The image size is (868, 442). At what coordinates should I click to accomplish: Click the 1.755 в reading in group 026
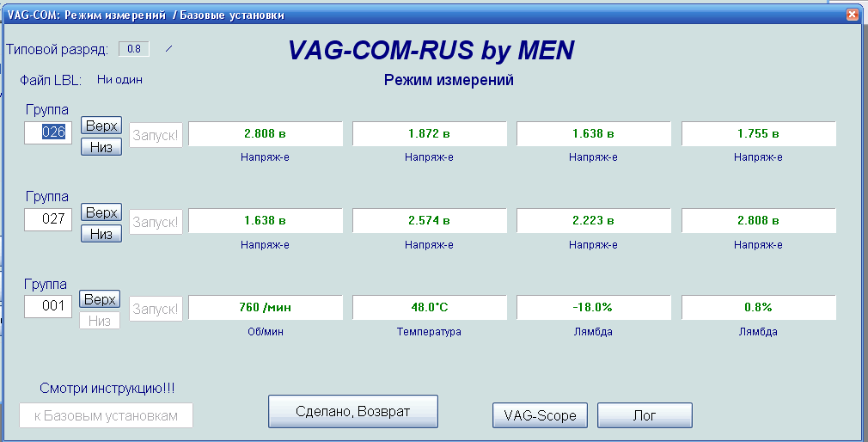[x=758, y=134]
